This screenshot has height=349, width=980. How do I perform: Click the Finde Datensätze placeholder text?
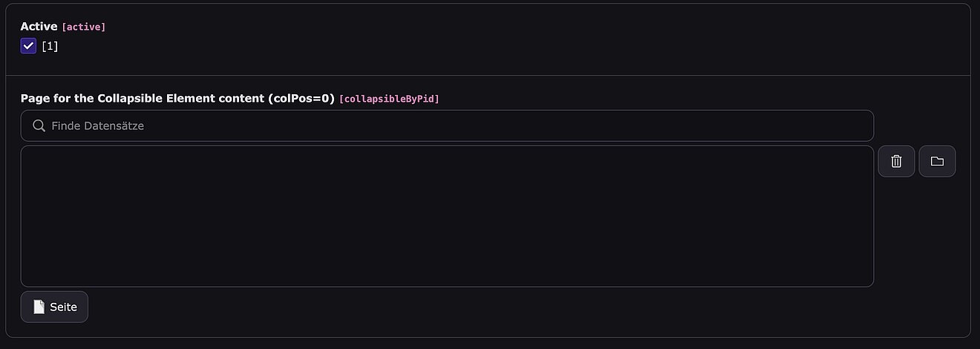[x=97, y=126]
